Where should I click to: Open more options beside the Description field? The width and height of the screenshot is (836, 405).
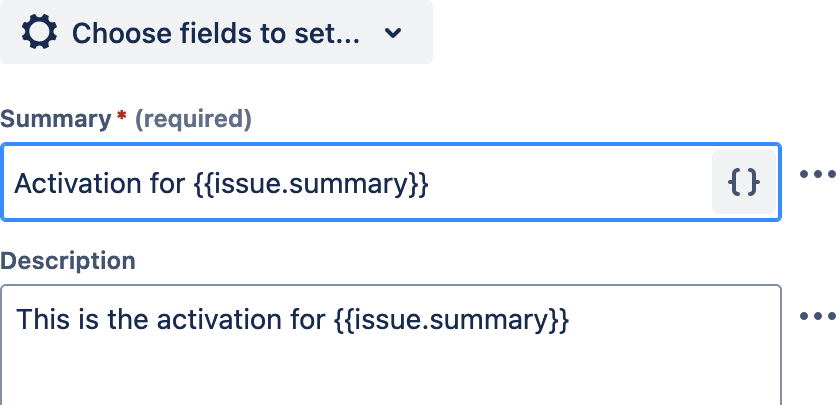tap(818, 316)
